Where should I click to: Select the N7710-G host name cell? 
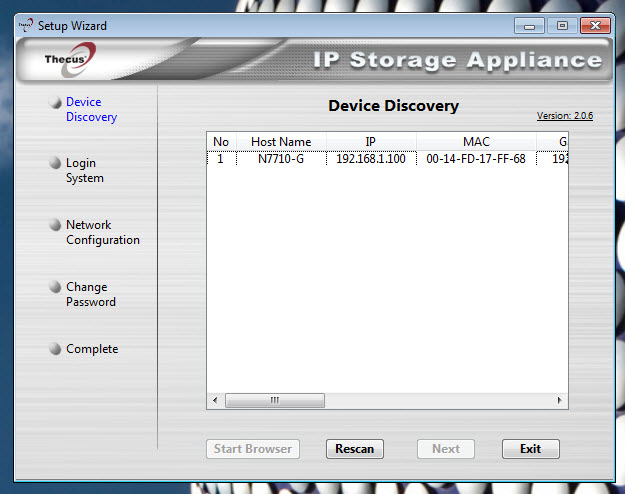point(281,159)
